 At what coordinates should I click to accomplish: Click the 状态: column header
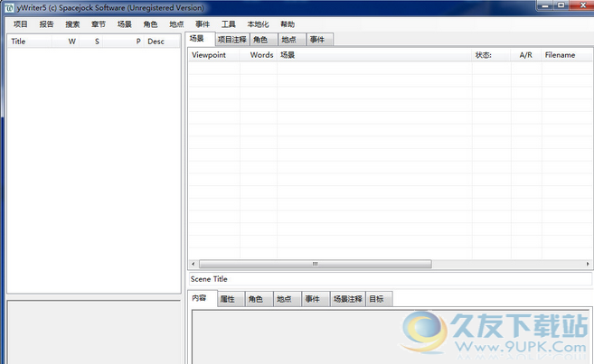491,55
